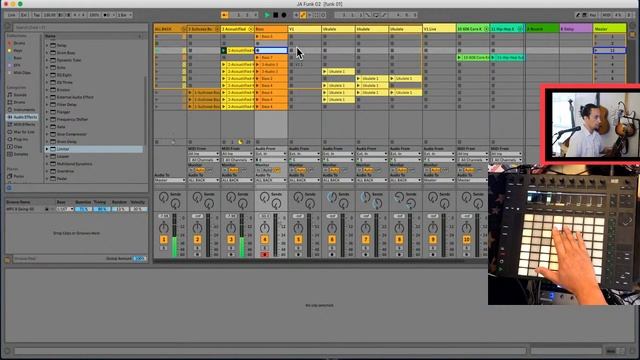Click the browser search field
Image resolution: width=640 pixels, height=360 pixels.
coord(79,28)
